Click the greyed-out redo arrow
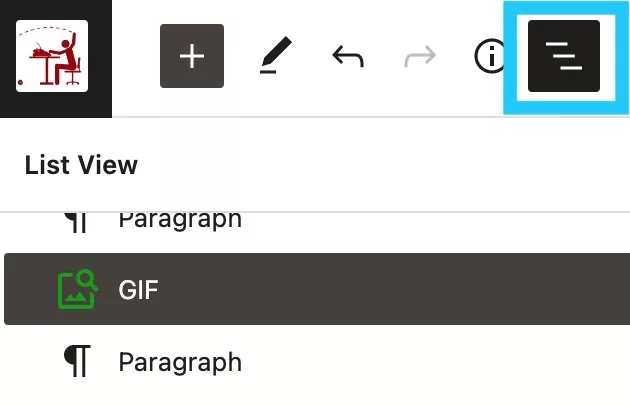The image size is (630, 406). tap(420, 56)
